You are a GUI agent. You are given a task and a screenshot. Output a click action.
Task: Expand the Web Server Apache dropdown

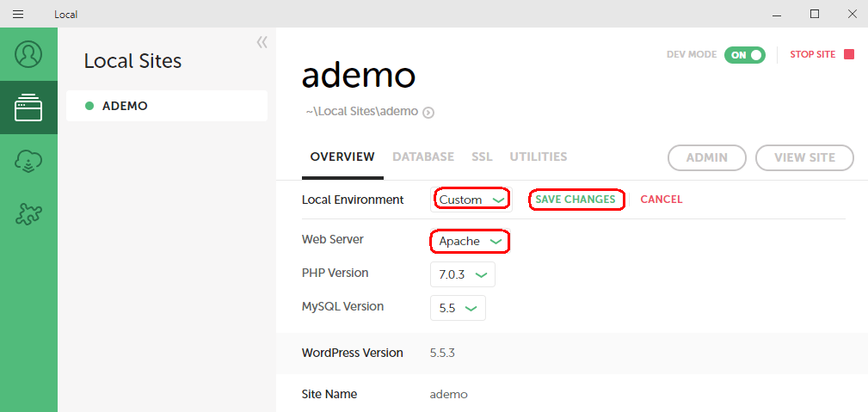[x=470, y=242]
